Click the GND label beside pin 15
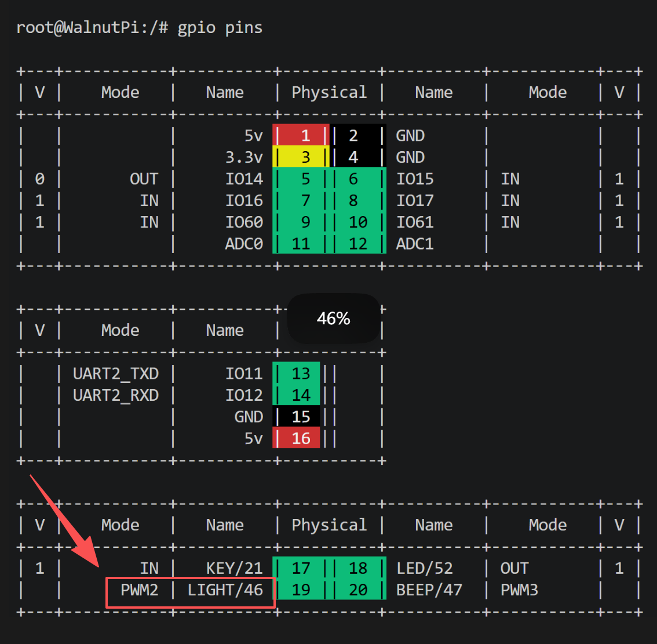 click(249, 417)
